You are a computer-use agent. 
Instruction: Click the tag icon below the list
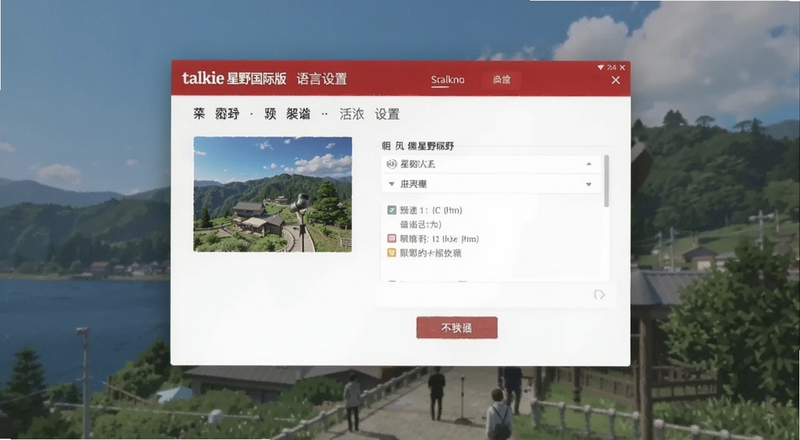click(x=599, y=295)
